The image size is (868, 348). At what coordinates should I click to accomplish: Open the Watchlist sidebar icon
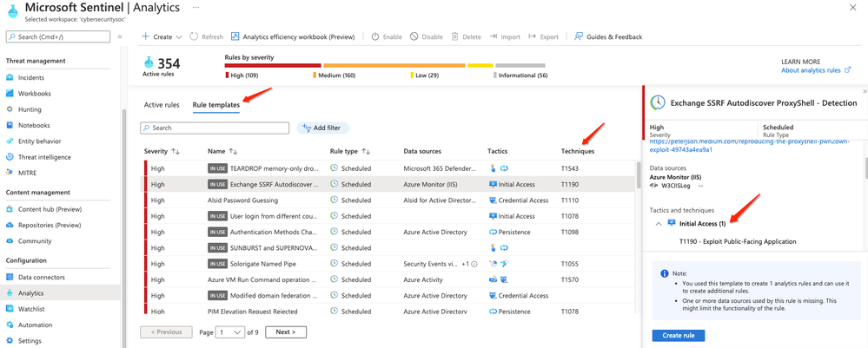coord(10,309)
